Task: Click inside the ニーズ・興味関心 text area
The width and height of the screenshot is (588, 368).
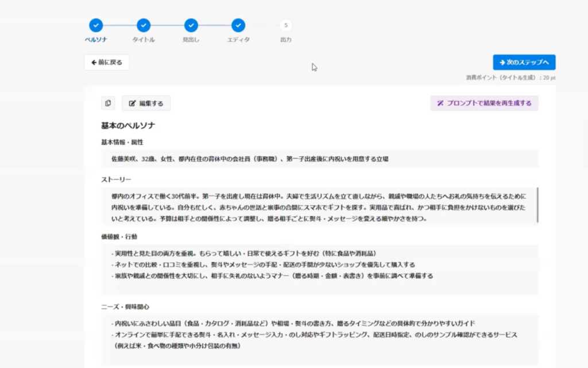Action: pyautogui.click(x=319, y=339)
